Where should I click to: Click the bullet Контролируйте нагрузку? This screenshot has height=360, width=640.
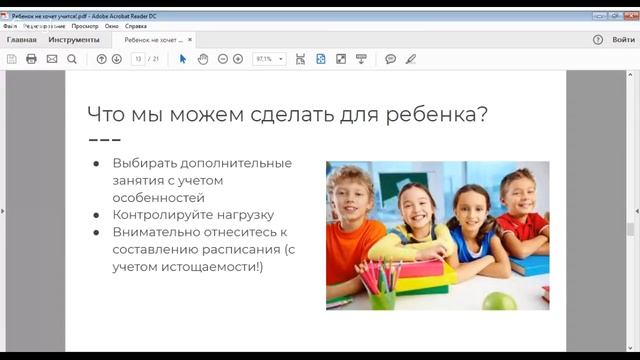coord(193,215)
